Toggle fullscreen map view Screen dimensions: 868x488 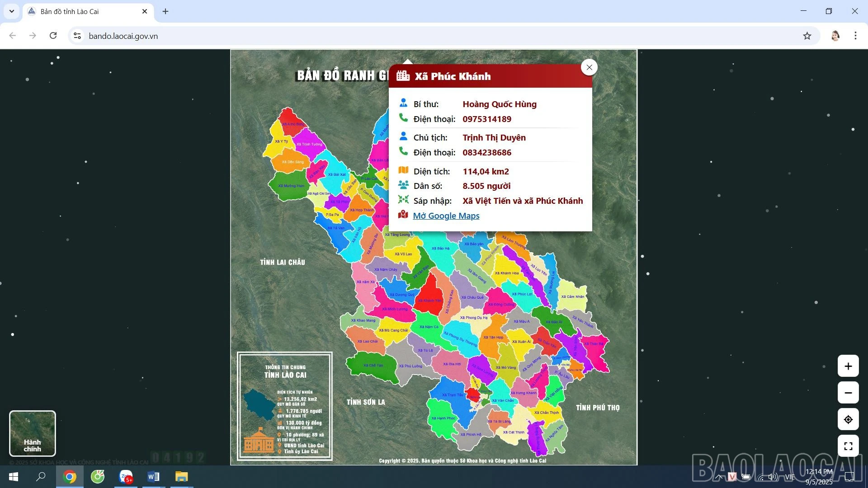tap(848, 446)
